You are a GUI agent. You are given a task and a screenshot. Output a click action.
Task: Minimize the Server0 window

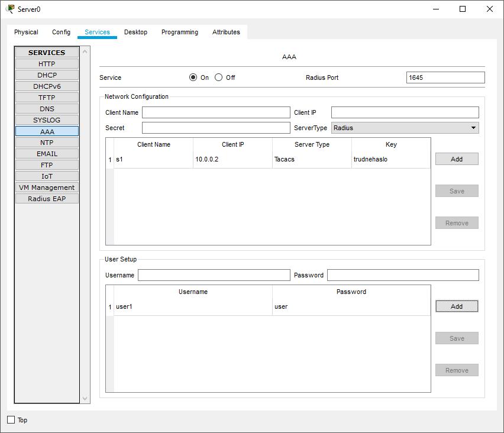[436, 9]
